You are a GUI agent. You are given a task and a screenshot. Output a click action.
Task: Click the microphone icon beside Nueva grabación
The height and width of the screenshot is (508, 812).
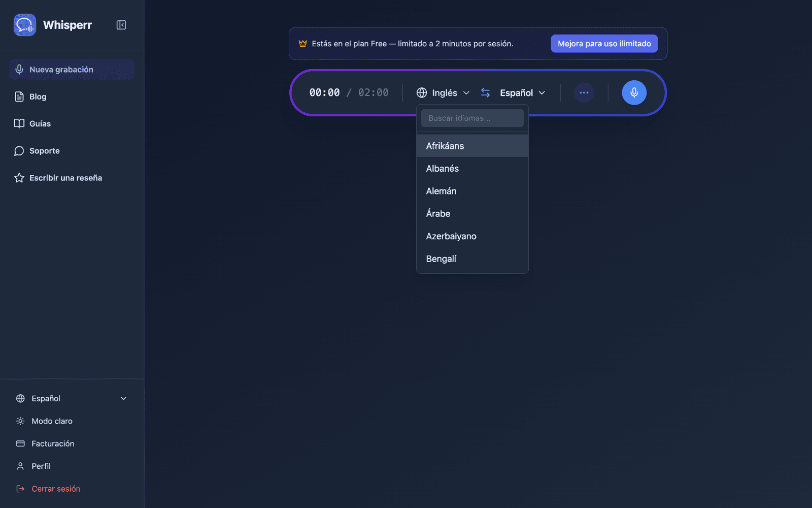(x=19, y=70)
